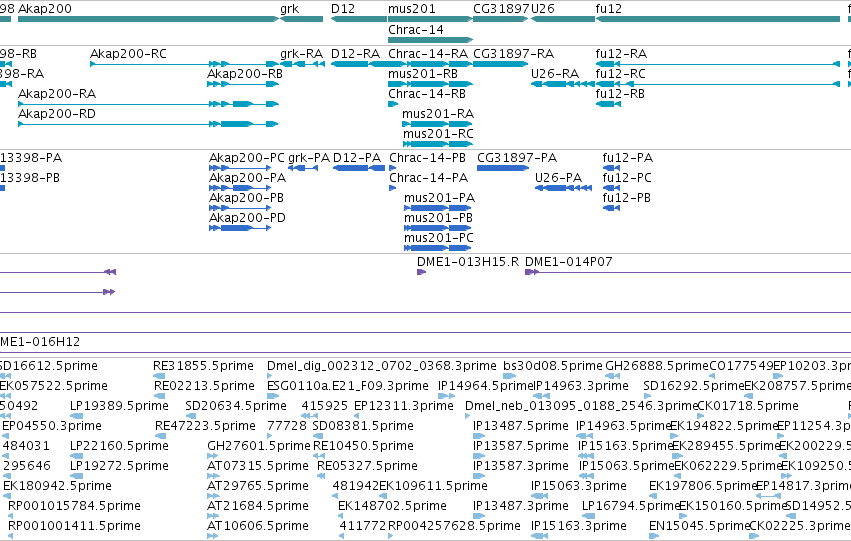The image size is (851, 541).
Task: Click the mus201 gene bar
Action: 430,19
